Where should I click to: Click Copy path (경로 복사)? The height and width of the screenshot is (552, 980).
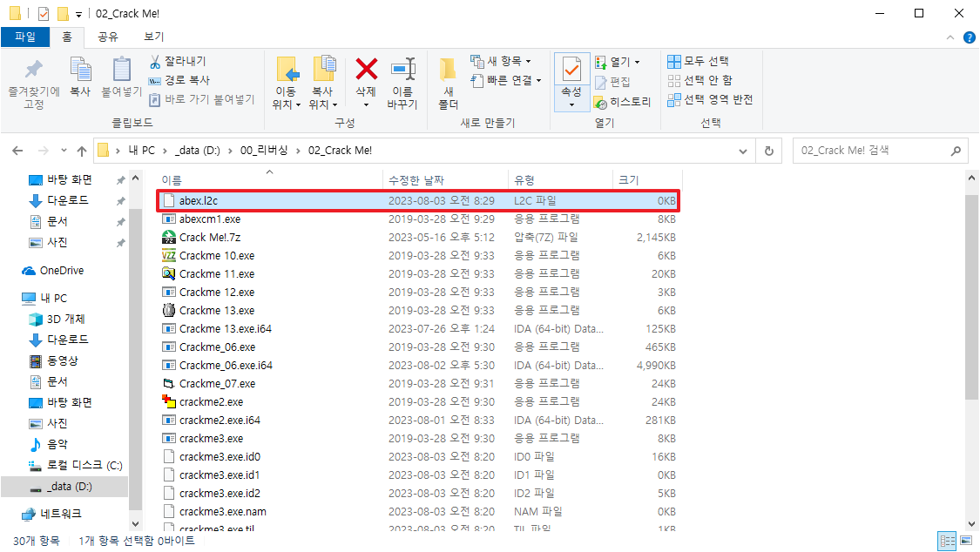click(179, 80)
